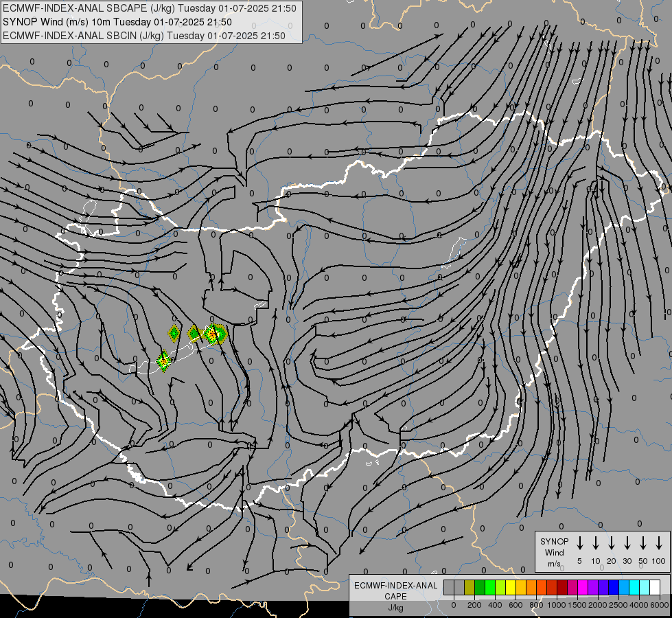Click the SYNOP Wind 10m header line

coord(117,22)
